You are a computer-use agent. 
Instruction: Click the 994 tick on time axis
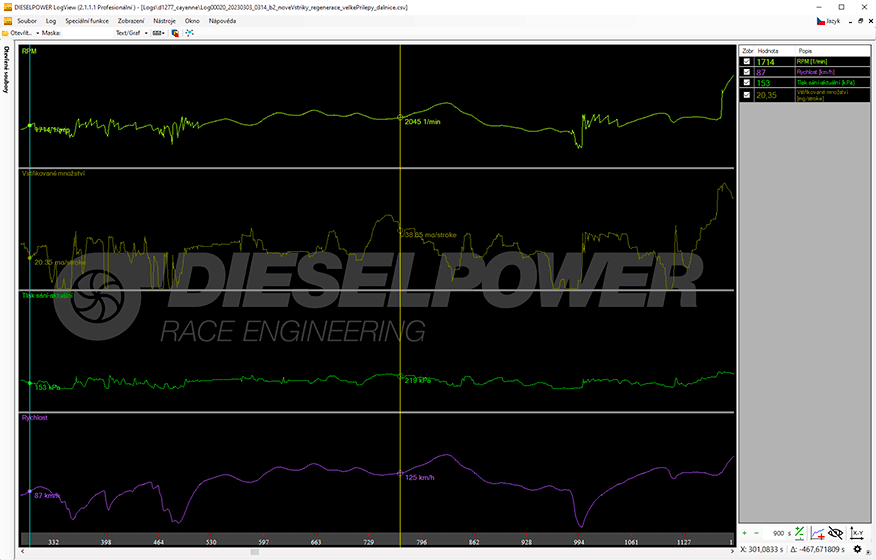(x=579, y=542)
